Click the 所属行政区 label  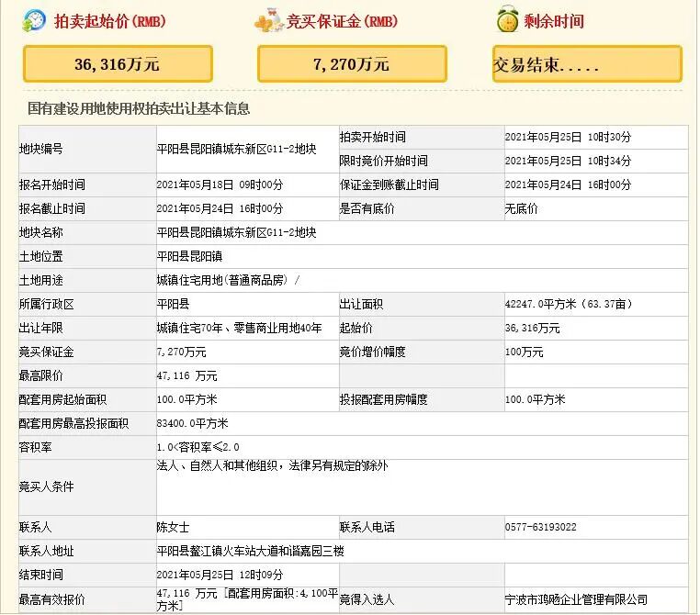click(x=46, y=305)
